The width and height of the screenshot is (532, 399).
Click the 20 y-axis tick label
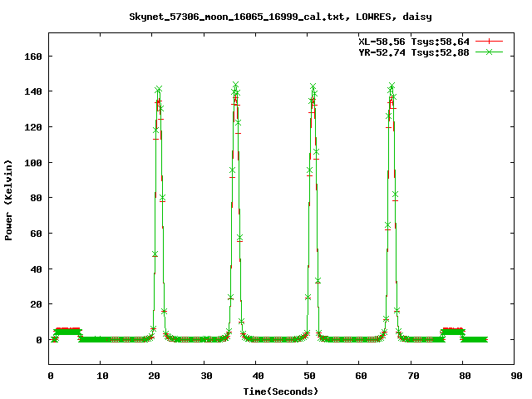pyautogui.click(x=36, y=304)
